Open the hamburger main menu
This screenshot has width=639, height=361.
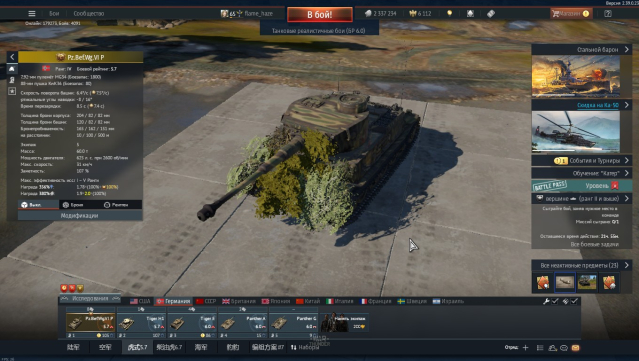click(32, 13)
